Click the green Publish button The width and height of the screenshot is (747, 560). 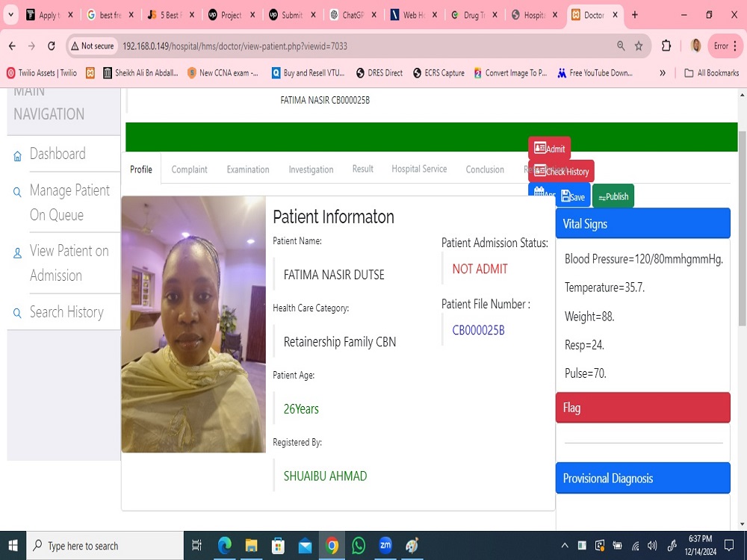[613, 196]
